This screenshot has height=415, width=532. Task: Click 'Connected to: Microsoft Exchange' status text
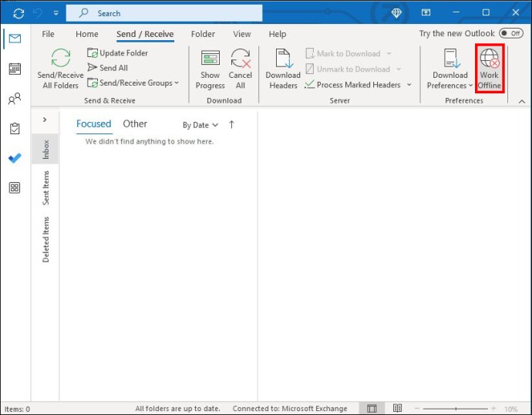click(x=290, y=409)
